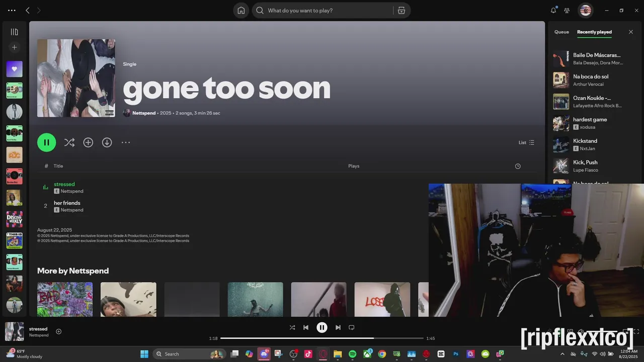The image size is (644, 362).
Task: Go to Spotify Home
Action: [x=241, y=11]
